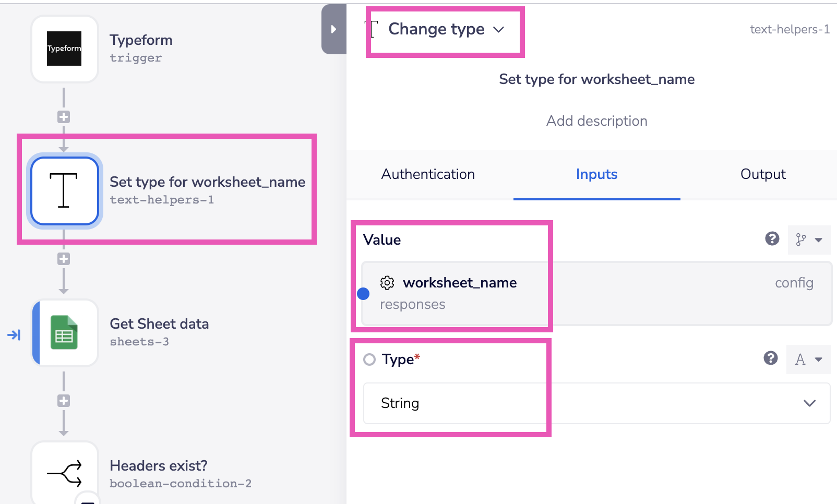Add step below Set type step
The width and height of the screenshot is (837, 504).
pos(64,259)
